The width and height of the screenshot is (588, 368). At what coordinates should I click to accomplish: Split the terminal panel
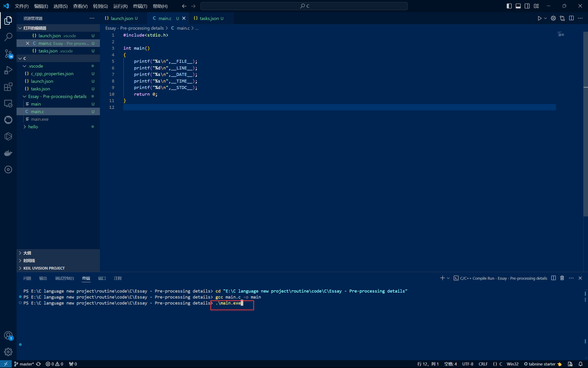(x=554, y=278)
